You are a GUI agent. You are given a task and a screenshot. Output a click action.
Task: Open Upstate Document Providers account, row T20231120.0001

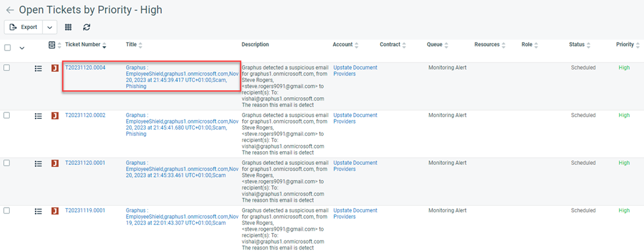[x=355, y=166]
